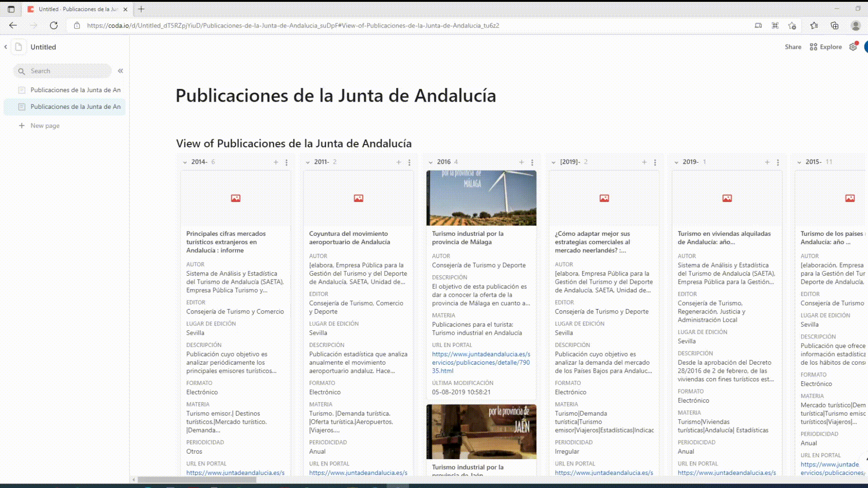The image size is (868, 488).
Task: Open the juntadeandalucia.es link on the Málaga card
Action: click(x=481, y=362)
